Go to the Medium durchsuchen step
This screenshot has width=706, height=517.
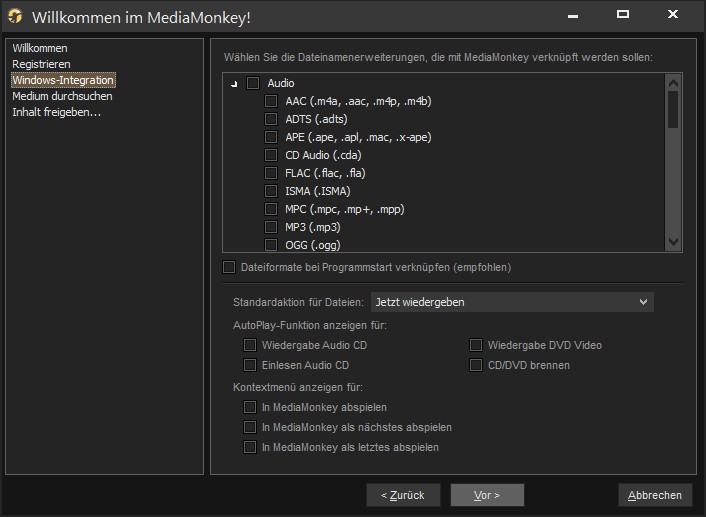tap(62, 96)
